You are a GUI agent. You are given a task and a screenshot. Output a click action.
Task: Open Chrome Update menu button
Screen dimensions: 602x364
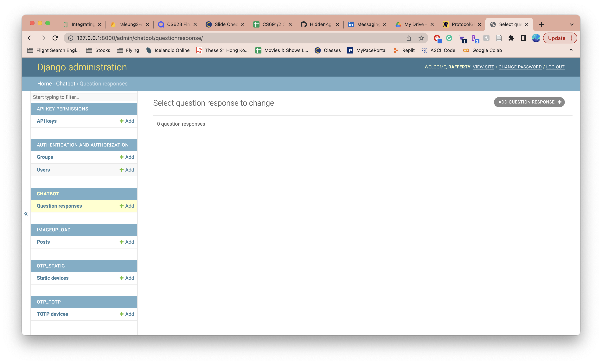point(560,38)
